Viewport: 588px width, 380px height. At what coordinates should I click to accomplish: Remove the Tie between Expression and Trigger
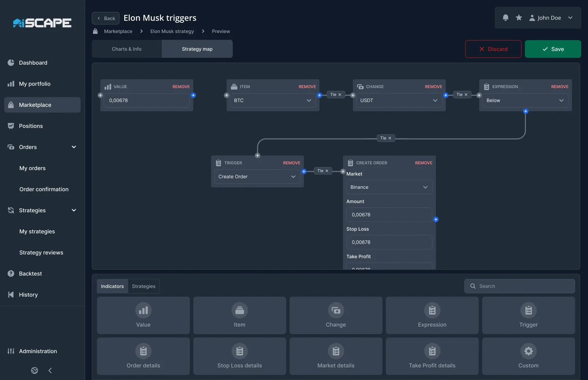click(x=390, y=138)
